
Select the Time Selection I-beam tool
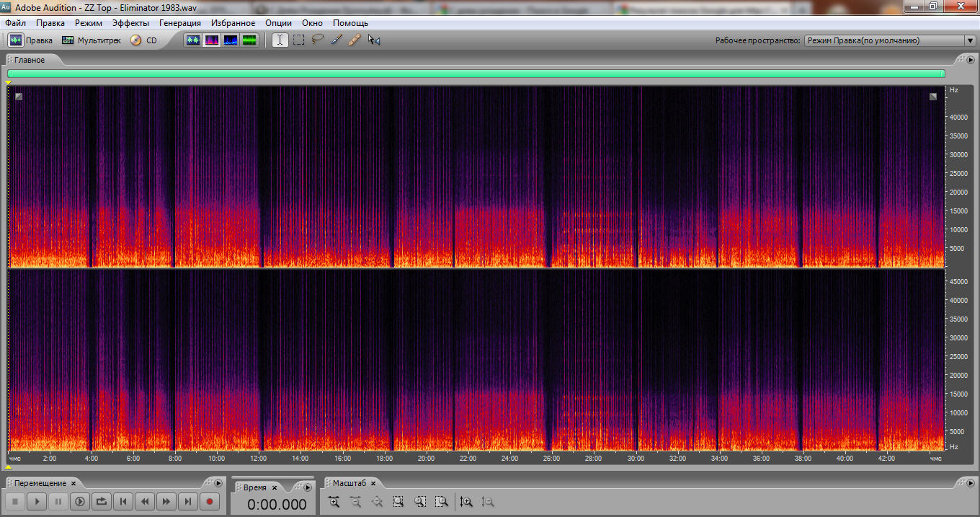coord(280,40)
